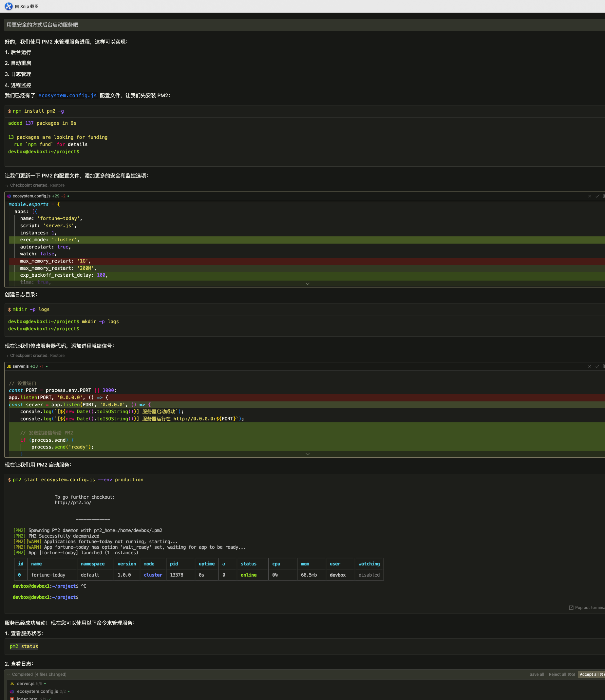The height and width of the screenshot is (700, 605).
Task: Click the removed app.listen(PORT line in server.js
Action: click(x=307, y=397)
